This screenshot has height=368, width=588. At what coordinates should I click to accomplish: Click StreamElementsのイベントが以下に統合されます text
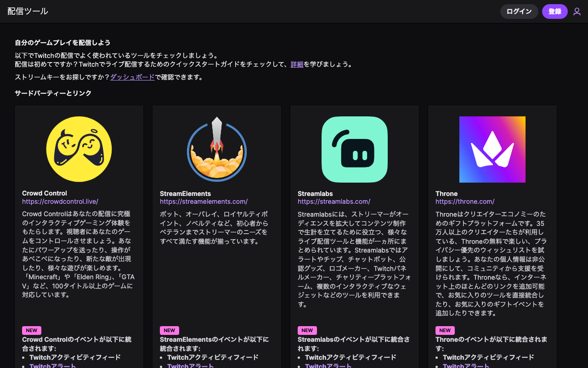click(215, 344)
